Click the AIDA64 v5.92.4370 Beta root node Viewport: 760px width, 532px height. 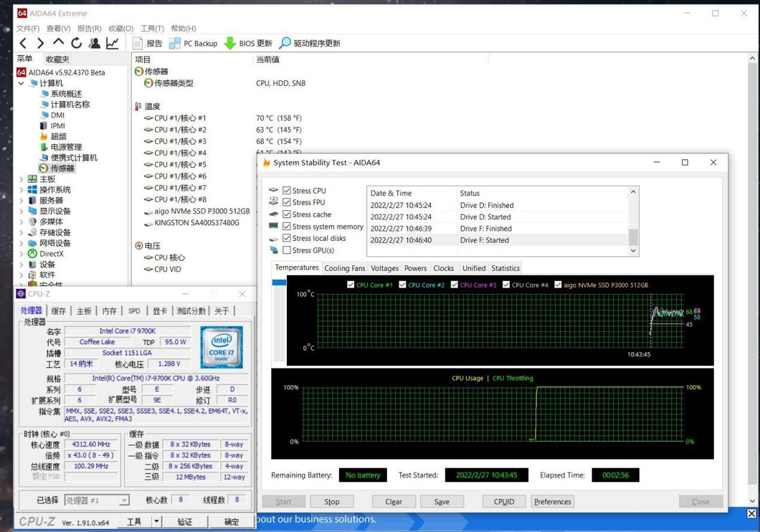pos(66,72)
